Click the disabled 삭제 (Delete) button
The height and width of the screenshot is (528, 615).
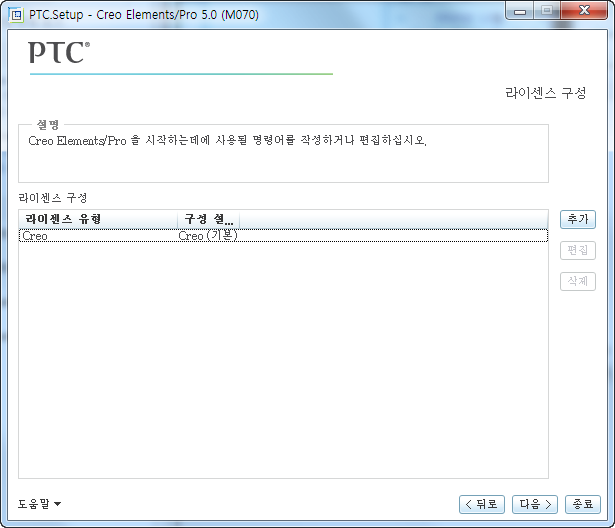pyautogui.click(x=578, y=281)
